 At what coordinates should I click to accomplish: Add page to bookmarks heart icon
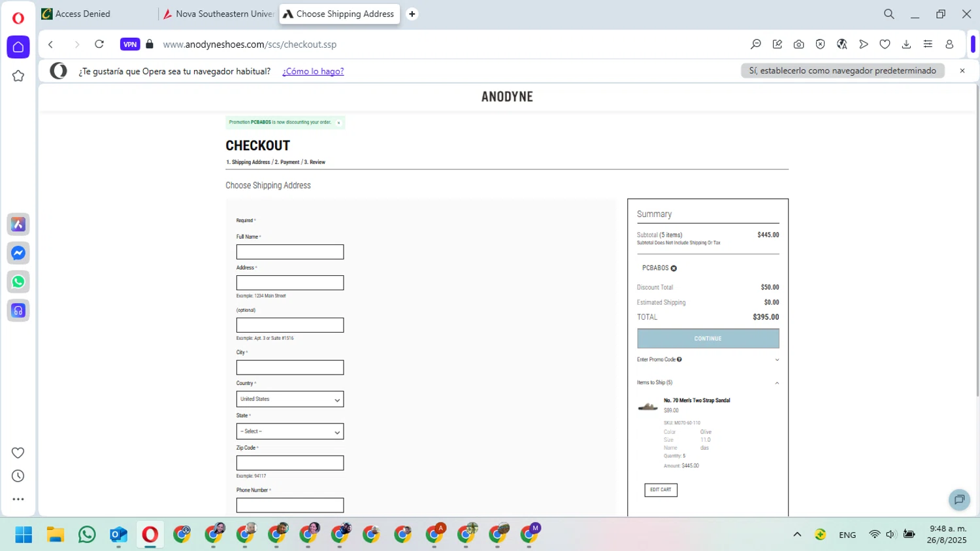[885, 44]
